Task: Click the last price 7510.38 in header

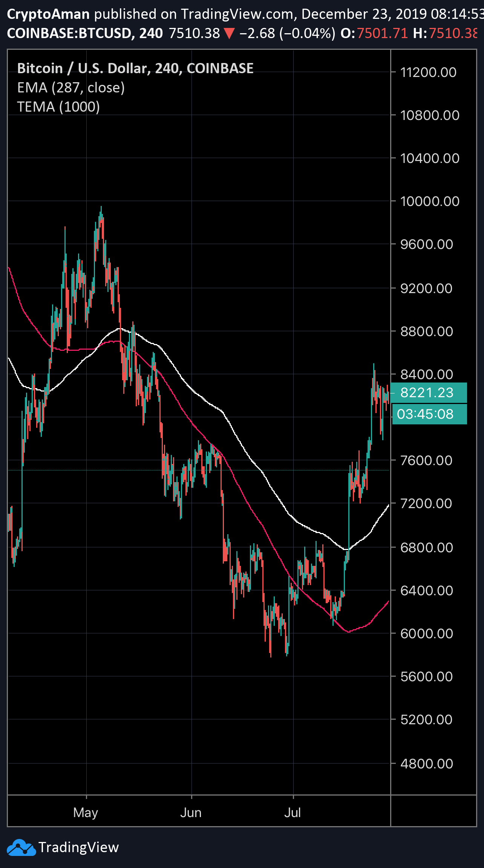Action: click(x=194, y=33)
